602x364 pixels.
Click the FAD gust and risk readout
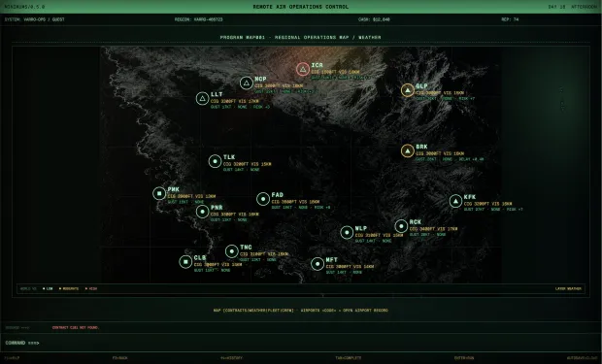301,208
